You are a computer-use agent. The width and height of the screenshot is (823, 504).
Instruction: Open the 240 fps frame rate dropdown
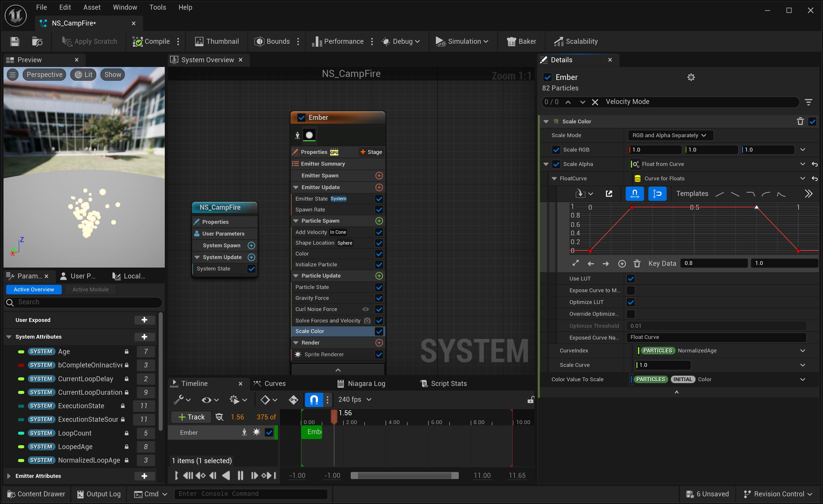tap(355, 399)
